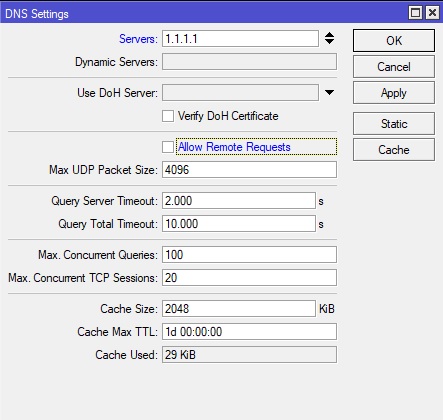Cancel the DNS Settings dialog
The image size is (443, 420).
(x=394, y=67)
